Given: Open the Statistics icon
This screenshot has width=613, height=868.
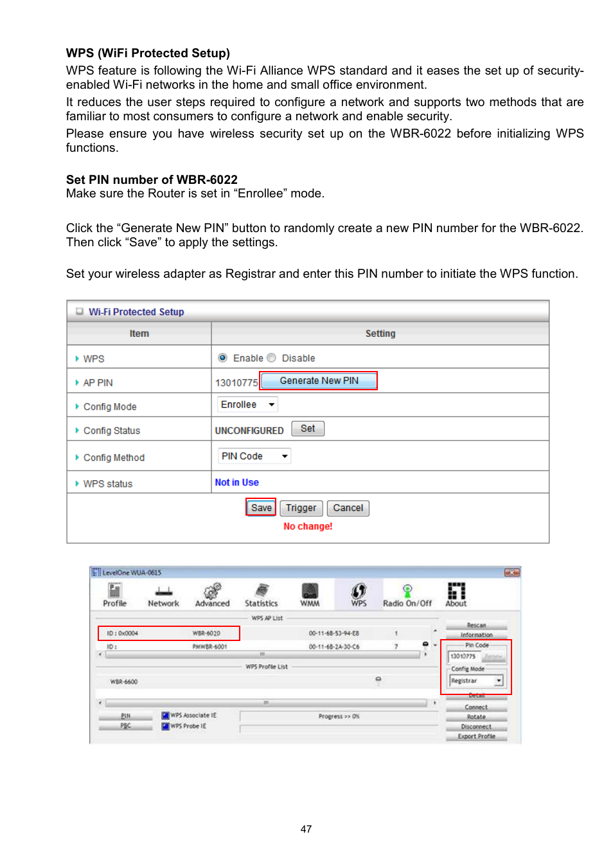Looking at the screenshot, I should click(x=261, y=595).
